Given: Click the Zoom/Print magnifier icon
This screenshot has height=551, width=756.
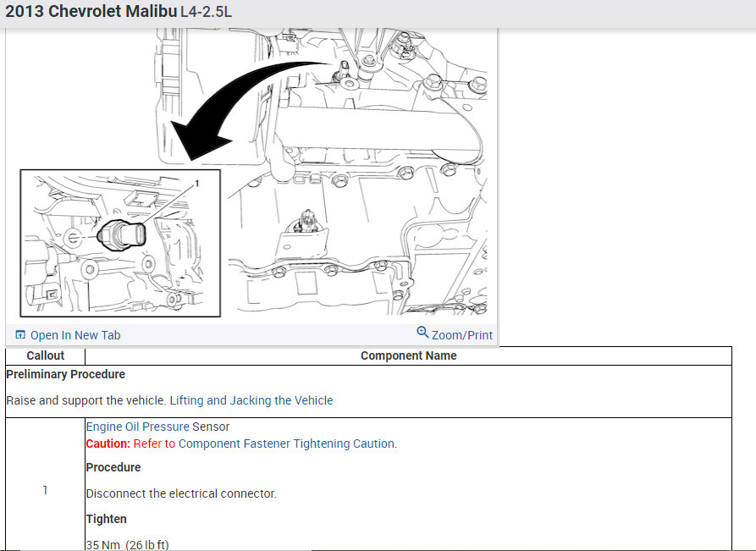Looking at the screenshot, I should (422, 332).
